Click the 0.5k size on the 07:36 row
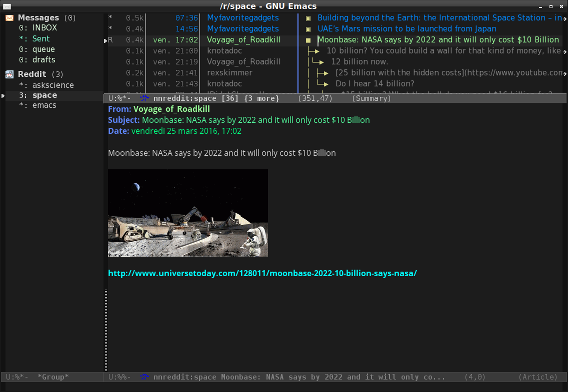Screen dimensions: 568x392 click(135, 17)
